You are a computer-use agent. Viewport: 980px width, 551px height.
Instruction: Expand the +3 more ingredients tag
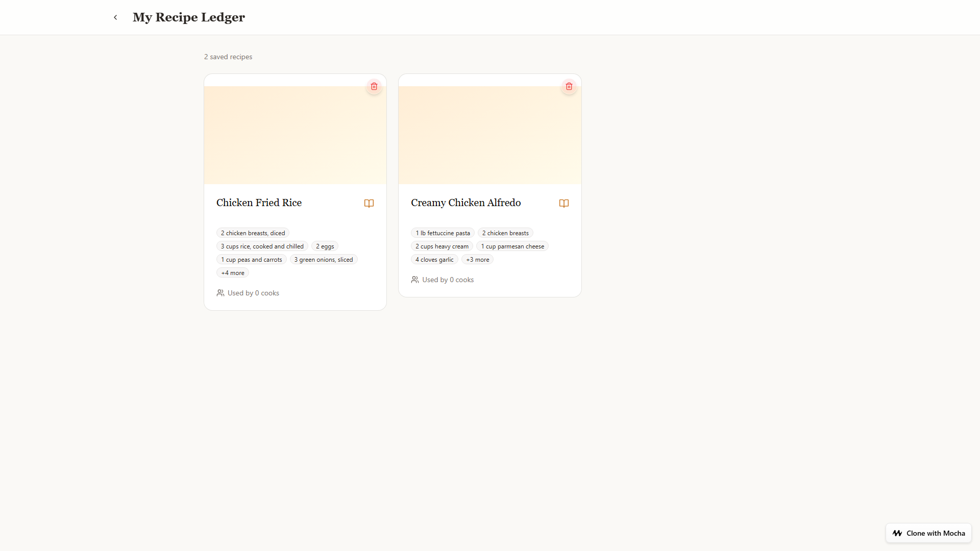[x=477, y=260]
